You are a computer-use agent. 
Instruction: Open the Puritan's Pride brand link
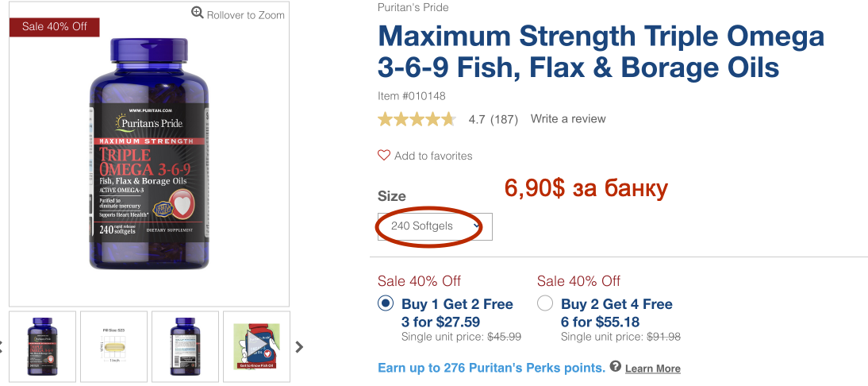(413, 8)
